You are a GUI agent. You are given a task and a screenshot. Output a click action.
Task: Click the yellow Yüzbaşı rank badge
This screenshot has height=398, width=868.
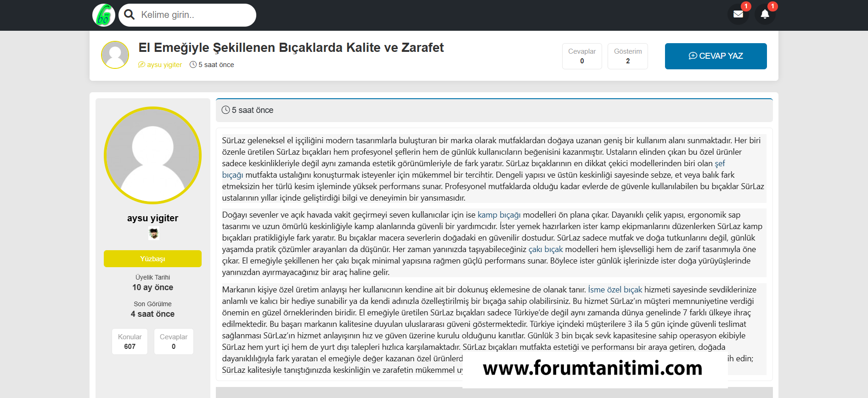[x=152, y=259]
